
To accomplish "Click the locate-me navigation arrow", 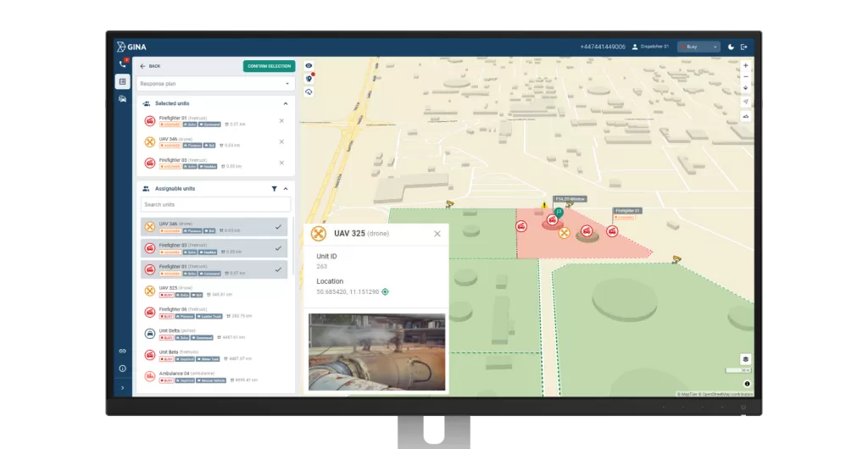I will tap(746, 103).
